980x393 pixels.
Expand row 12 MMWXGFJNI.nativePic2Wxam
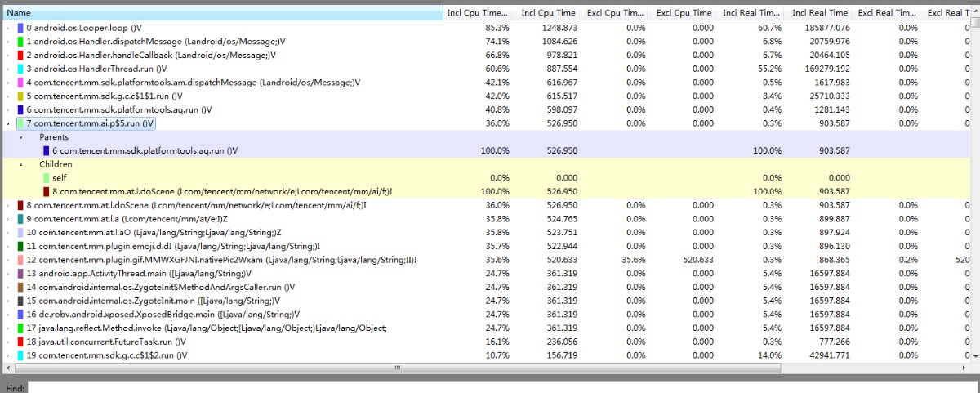(x=8, y=259)
